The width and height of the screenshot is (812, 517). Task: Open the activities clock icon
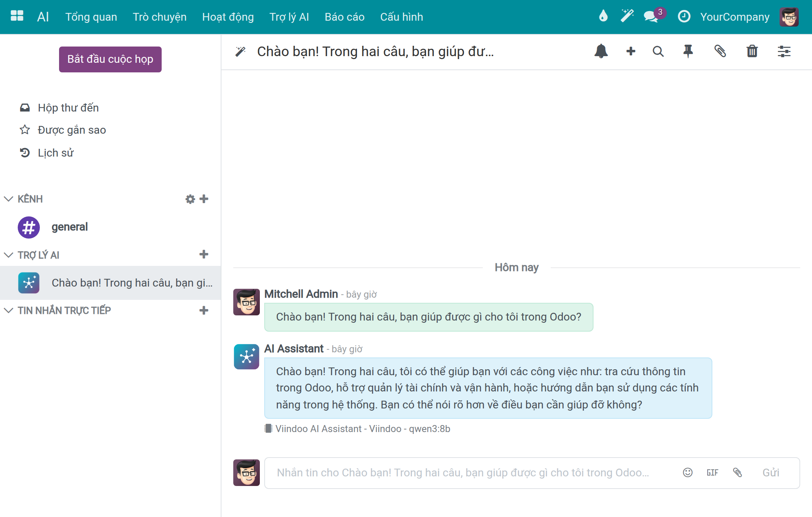[684, 16]
